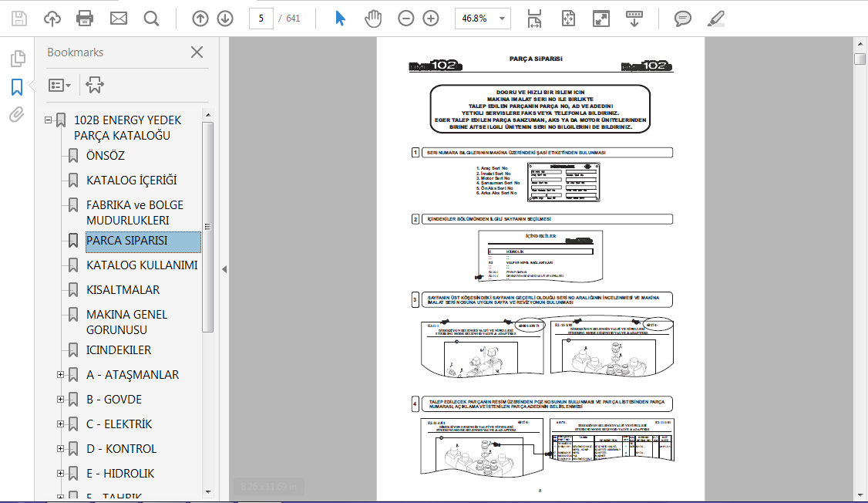Click the bookmarks panel scrollbar thumb
Viewport: 868px width, 503px height.
(208, 227)
